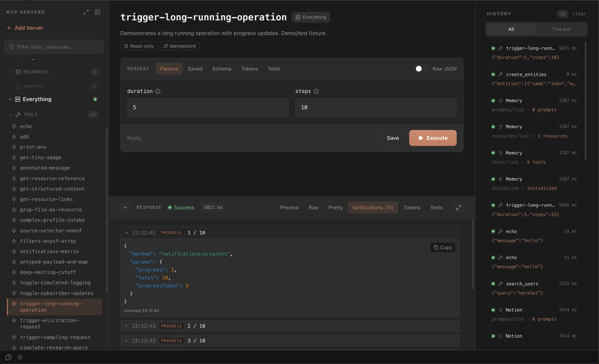Run the tool with Execute button
The height and width of the screenshot is (364, 599).
tap(433, 138)
